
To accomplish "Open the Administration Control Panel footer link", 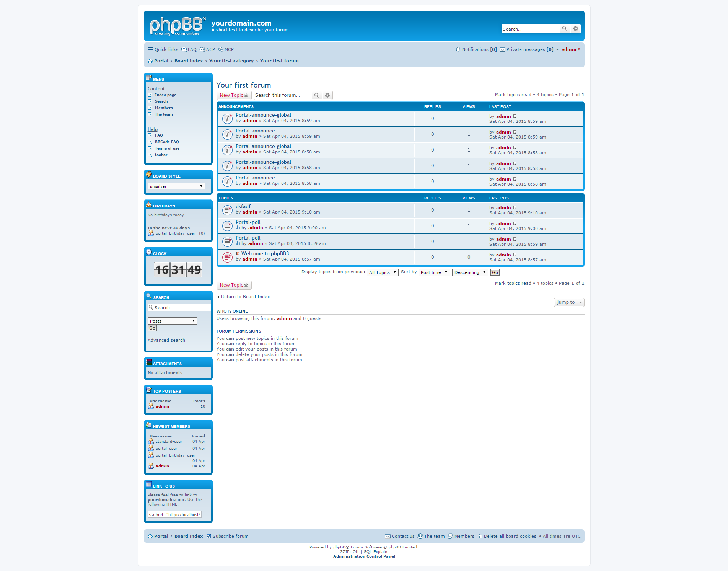I will (x=364, y=556).
